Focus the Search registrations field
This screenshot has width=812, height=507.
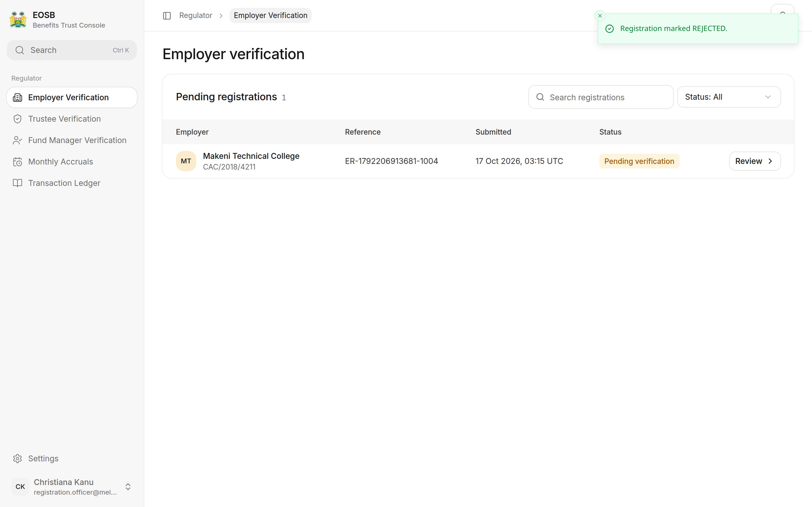tap(601, 97)
